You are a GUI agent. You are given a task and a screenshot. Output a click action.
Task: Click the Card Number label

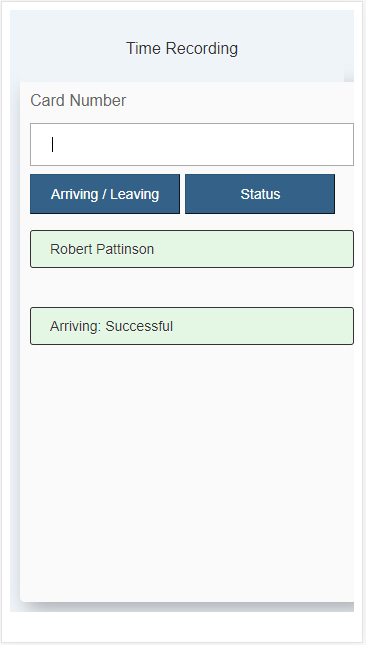[x=78, y=100]
